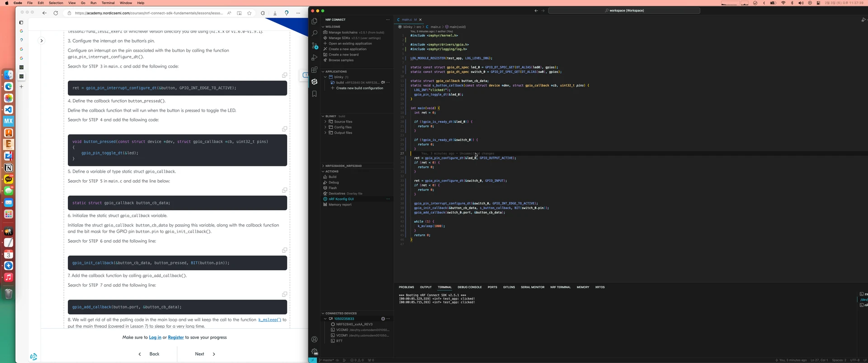Expand the Source files tree node

click(343, 122)
